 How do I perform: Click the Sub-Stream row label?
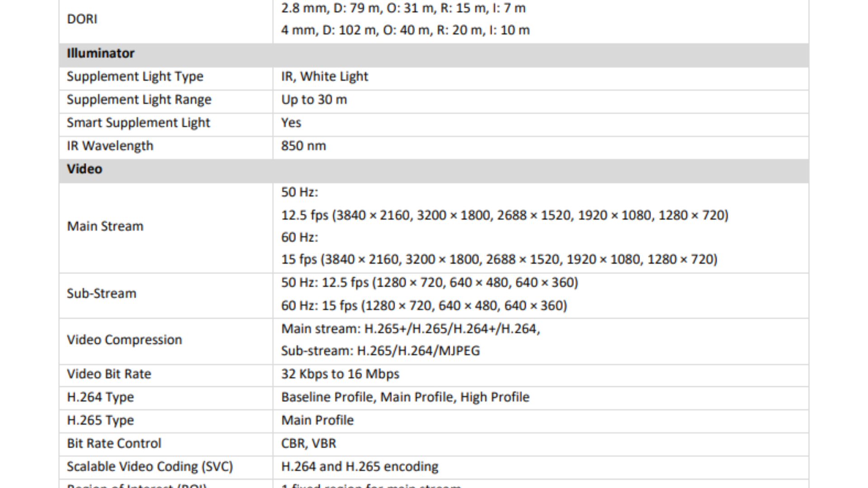coord(101,293)
